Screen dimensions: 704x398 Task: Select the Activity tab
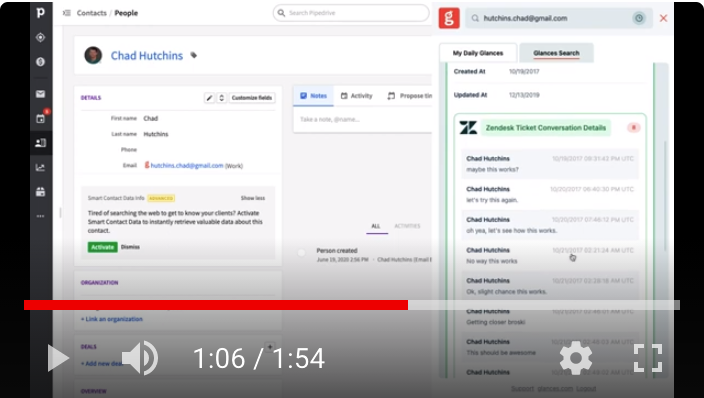356,96
